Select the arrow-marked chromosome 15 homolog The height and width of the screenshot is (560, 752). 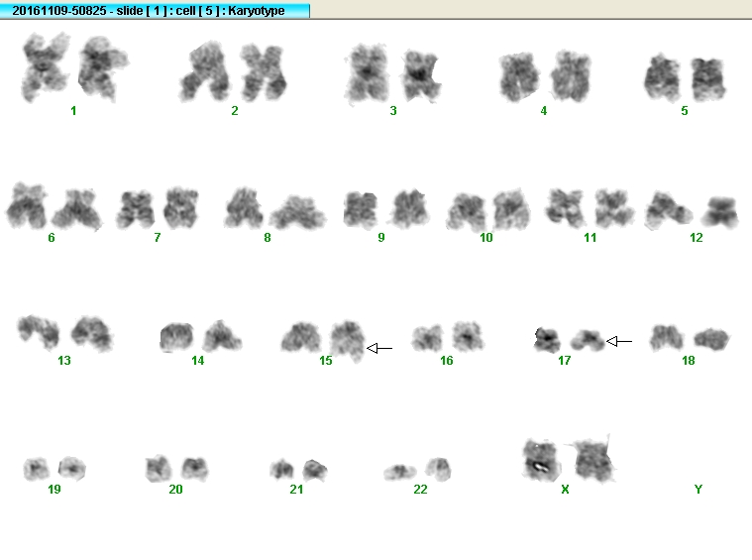(349, 341)
